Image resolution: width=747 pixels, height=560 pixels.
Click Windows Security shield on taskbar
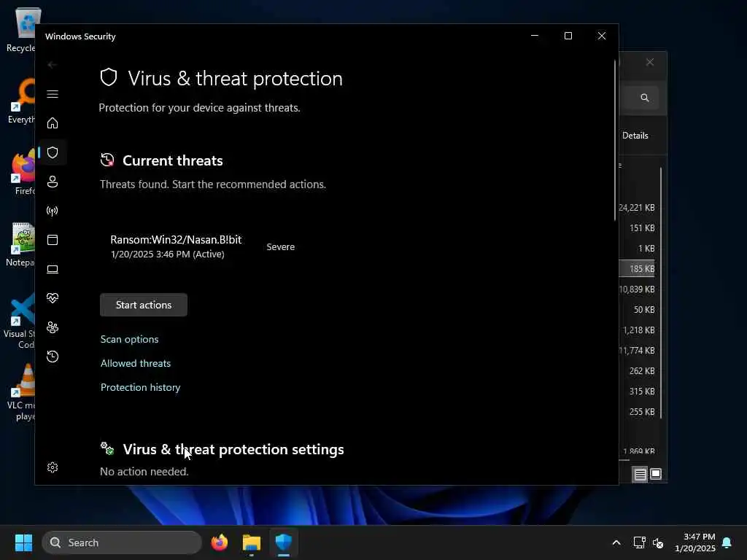[x=284, y=542]
